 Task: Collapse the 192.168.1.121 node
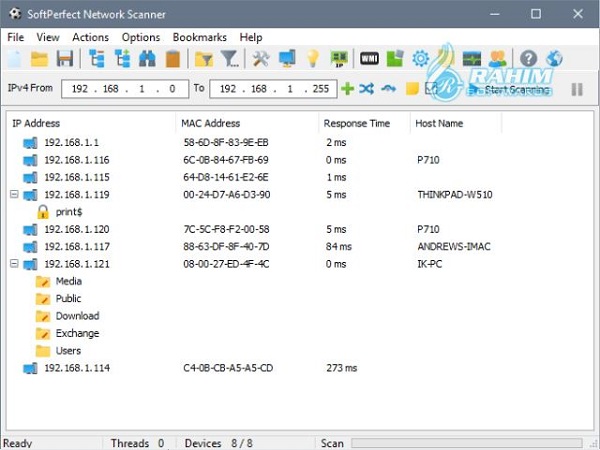pos(14,264)
